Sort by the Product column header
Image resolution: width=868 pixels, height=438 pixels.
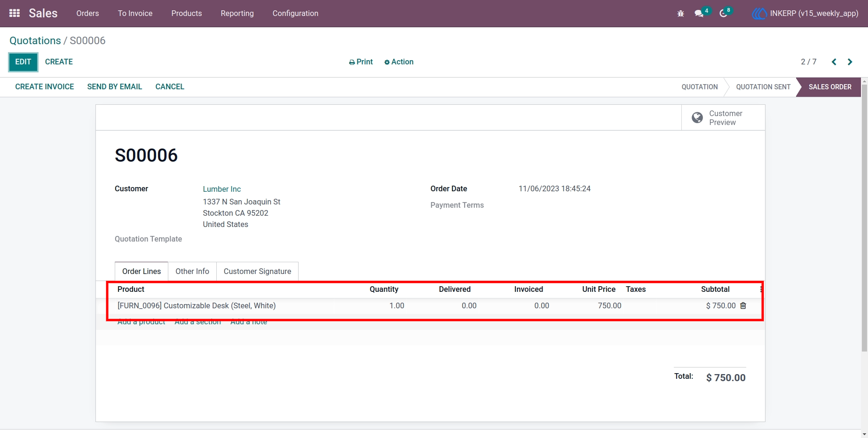[x=131, y=289]
